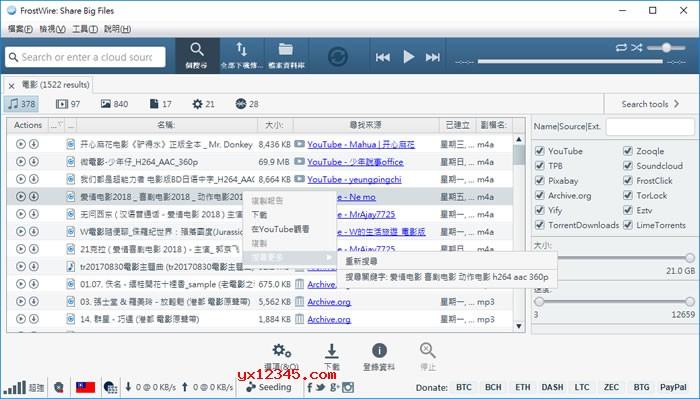Filter by program results (21)

[x=204, y=104]
